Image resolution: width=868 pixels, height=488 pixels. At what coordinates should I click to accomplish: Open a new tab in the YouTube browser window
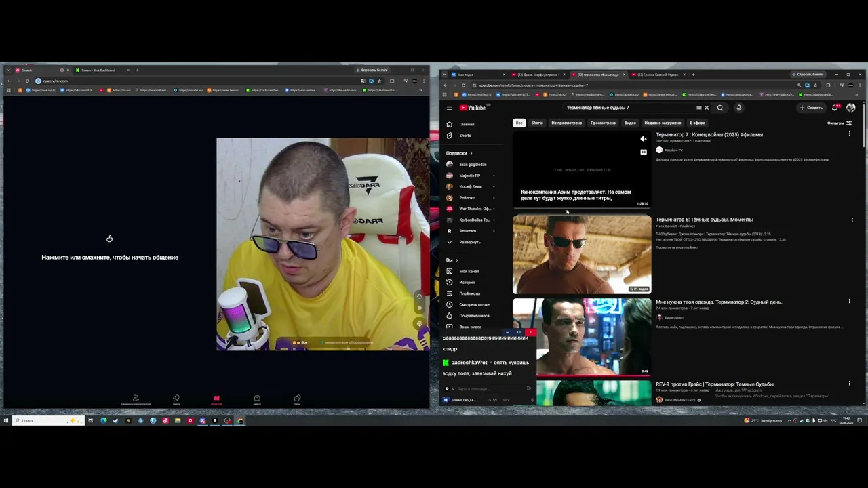(693, 75)
